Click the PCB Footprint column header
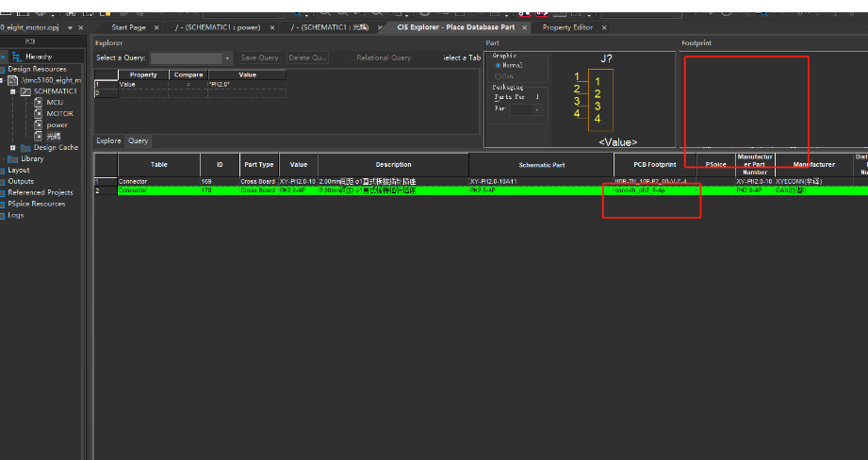Image resolution: width=868 pixels, height=460 pixels. tap(655, 165)
